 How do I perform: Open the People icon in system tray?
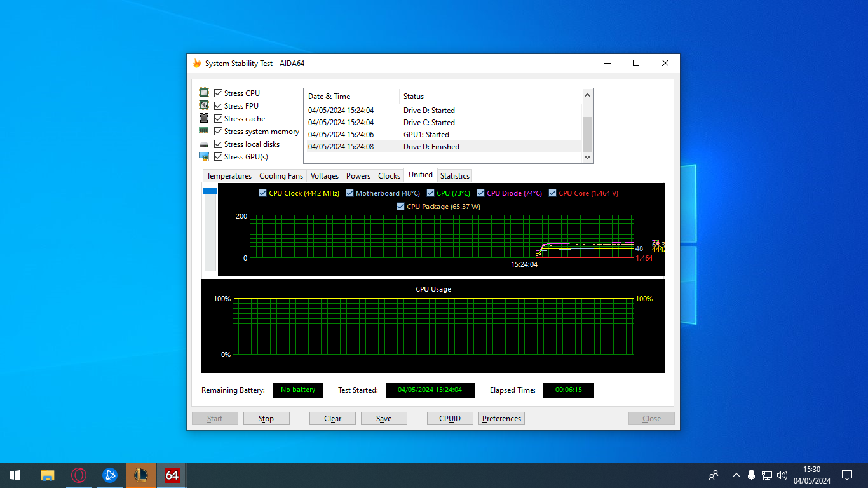[x=714, y=475]
